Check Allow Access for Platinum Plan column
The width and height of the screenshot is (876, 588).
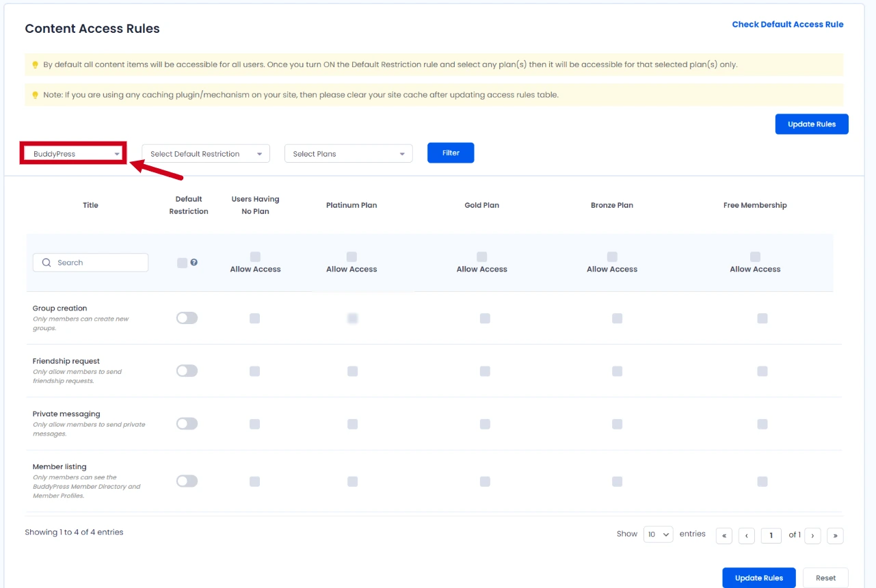(351, 256)
